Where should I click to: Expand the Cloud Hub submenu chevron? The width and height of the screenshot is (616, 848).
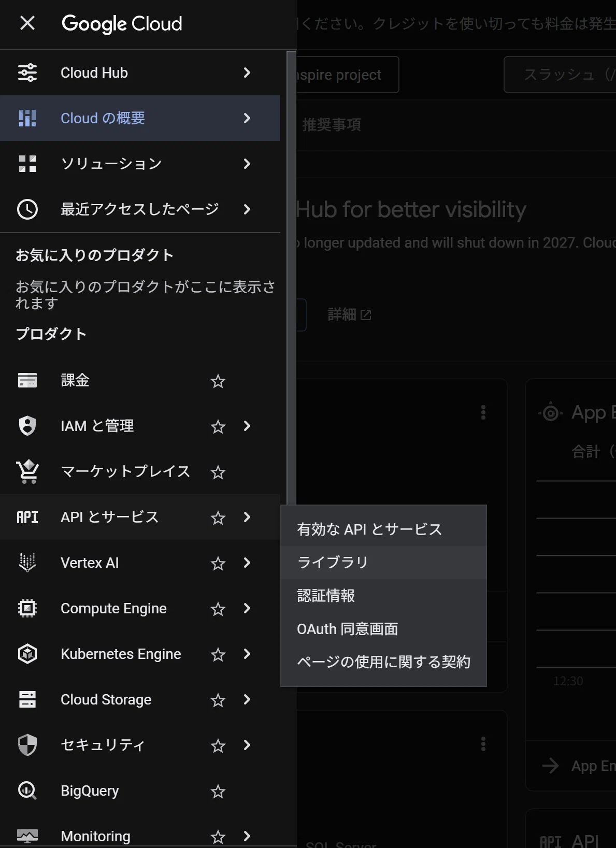(x=247, y=73)
